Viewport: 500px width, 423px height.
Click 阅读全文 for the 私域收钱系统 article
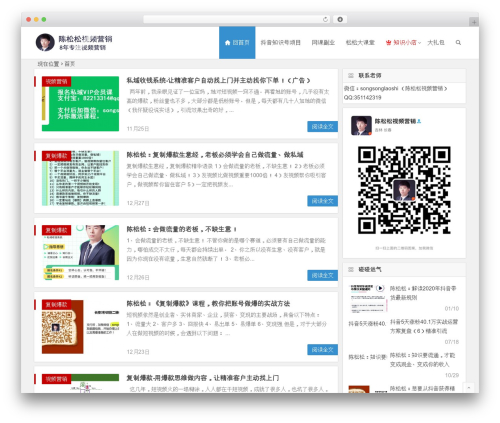point(322,127)
